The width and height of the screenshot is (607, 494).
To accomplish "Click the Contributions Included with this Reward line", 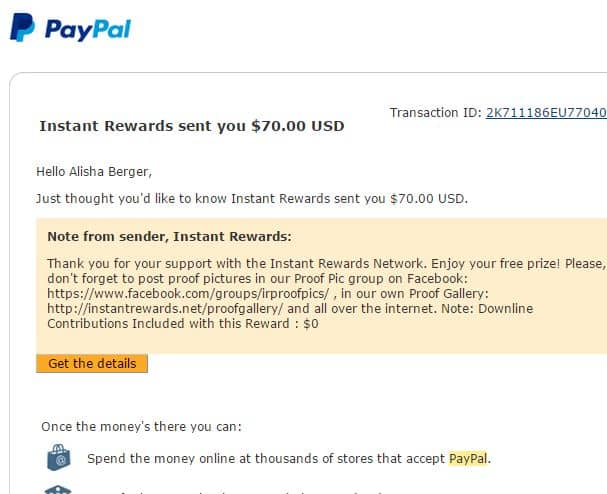I will tap(183, 324).
